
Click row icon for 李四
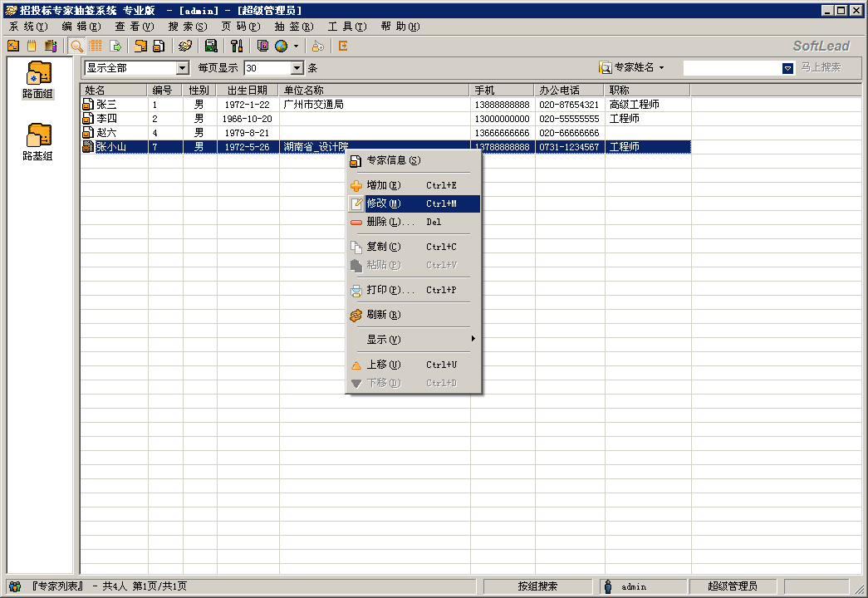pos(87,118)
